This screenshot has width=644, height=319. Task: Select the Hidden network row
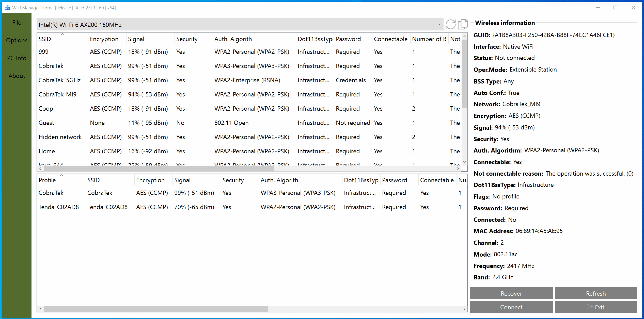coord(249,137)
